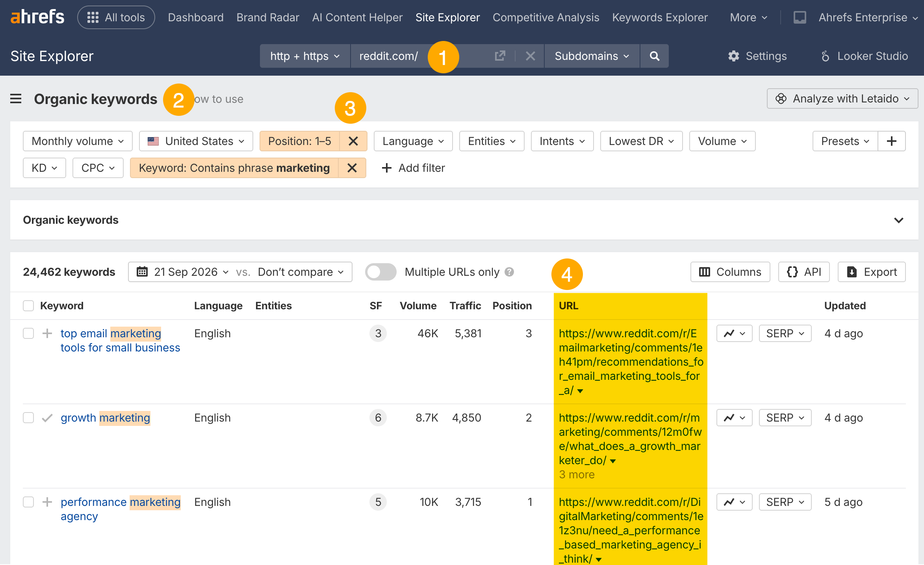Open the KD filter

pyautogui.click(x=45, y=168)
